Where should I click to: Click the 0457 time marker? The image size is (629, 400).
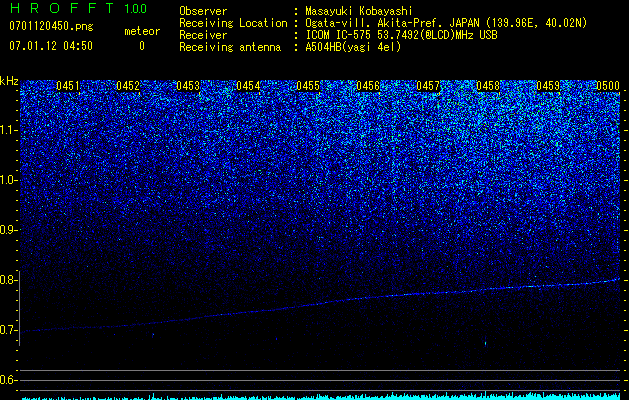pos(428,86)
